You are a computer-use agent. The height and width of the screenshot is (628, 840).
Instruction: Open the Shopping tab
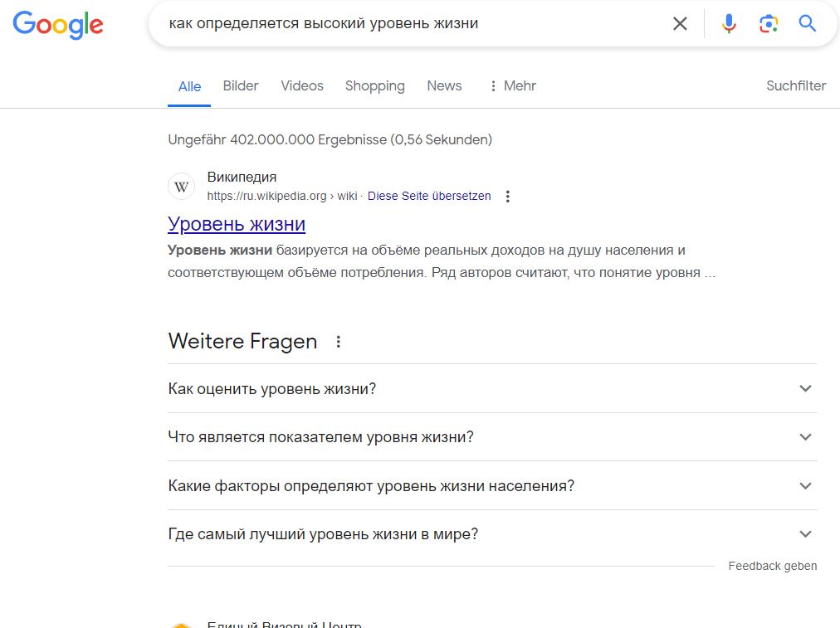tap(375, 85)
